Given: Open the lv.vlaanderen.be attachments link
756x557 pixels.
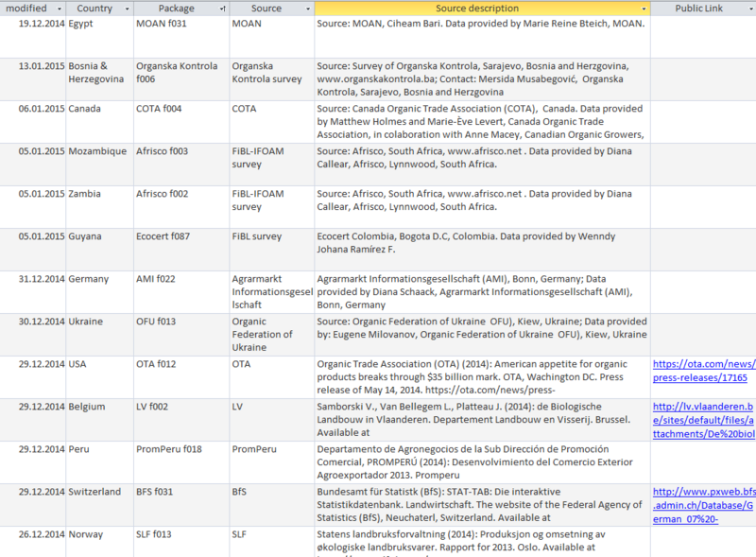Looking at the screenshot, I should click(703, 420).
